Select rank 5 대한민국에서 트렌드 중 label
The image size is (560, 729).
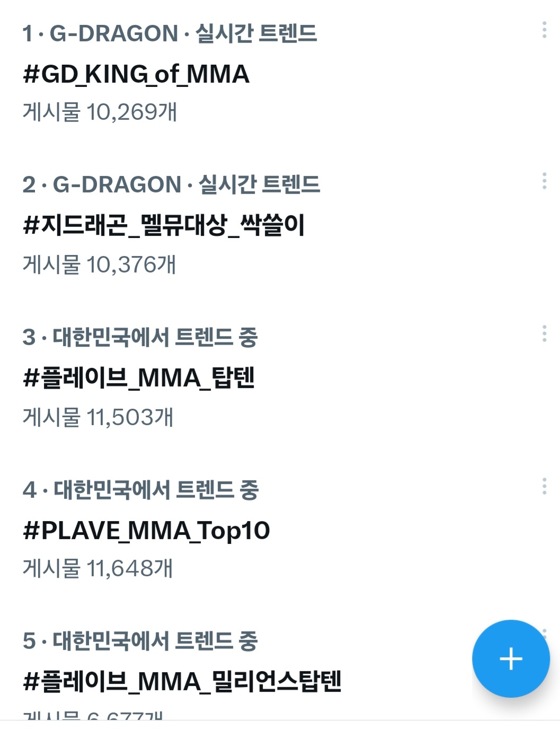pos(140,641)
